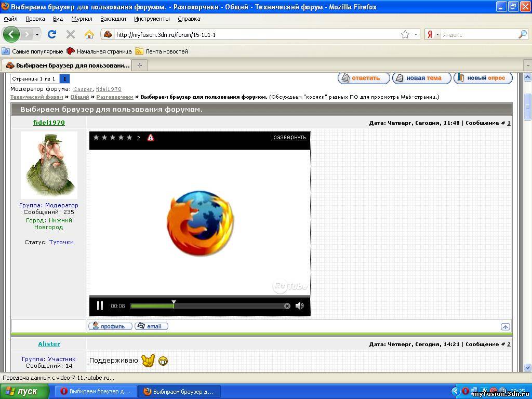Open the list-all-tabs dropdown
The width and height of the screenshot is (532, 399).
coord(528,65)
